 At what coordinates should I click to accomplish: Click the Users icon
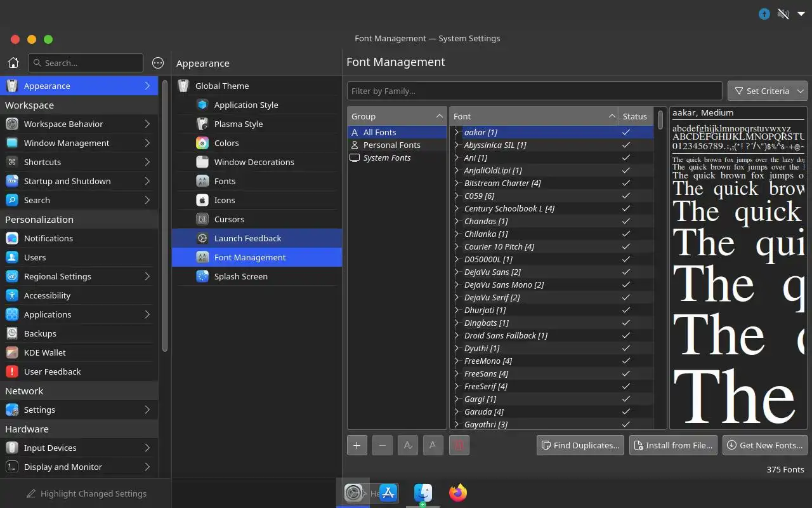pyautogui.click(x=11, y=257)
